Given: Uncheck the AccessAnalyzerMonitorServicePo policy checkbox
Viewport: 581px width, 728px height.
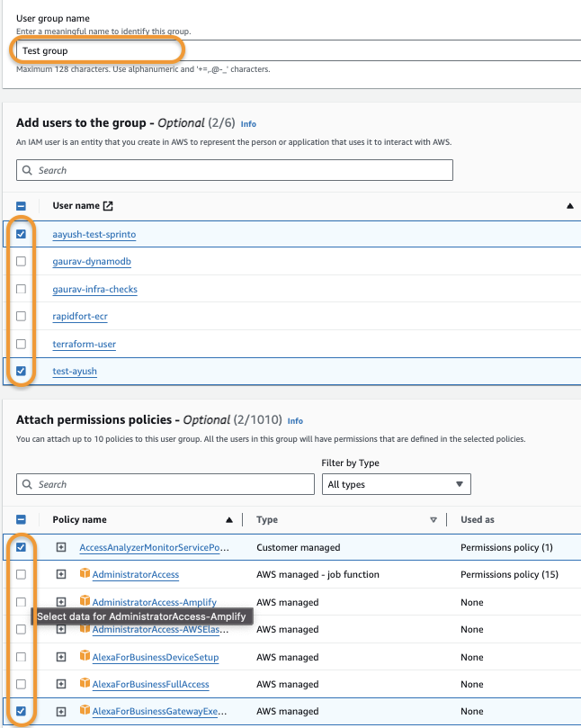Looking at the screenshot, I should coord(21,547).
